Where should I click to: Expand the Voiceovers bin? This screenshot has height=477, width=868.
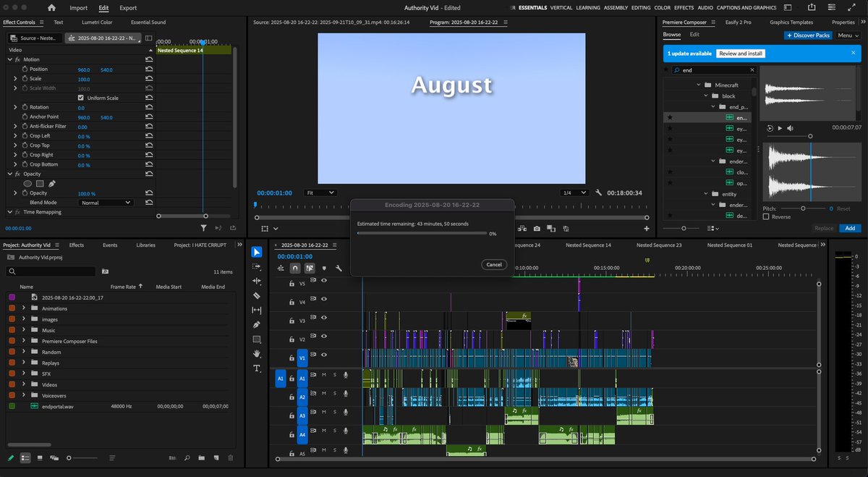click(x=24, y=395)
